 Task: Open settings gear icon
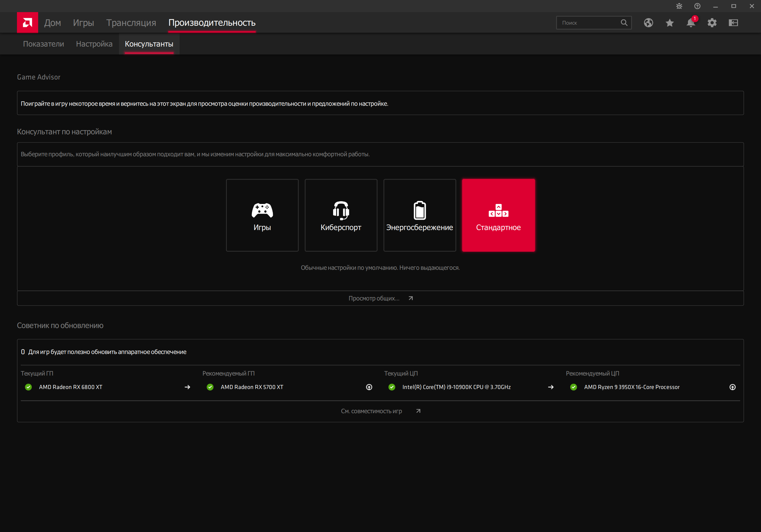(x=712, y=22)
